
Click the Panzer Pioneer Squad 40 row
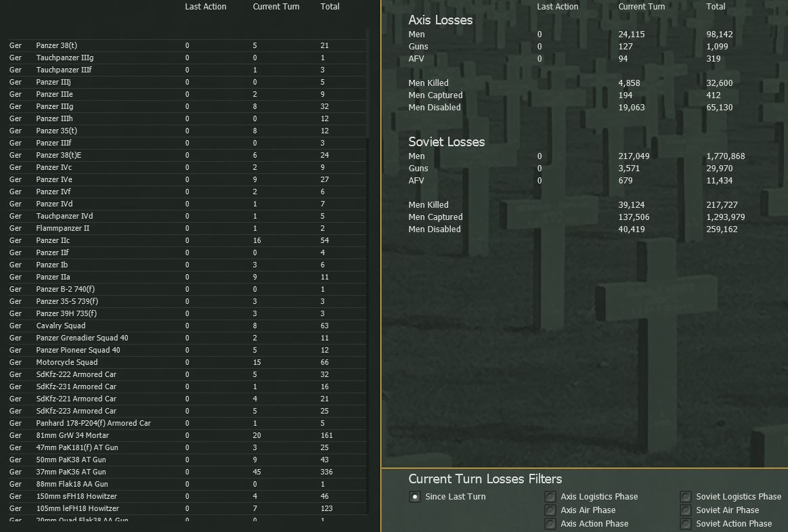187,350
